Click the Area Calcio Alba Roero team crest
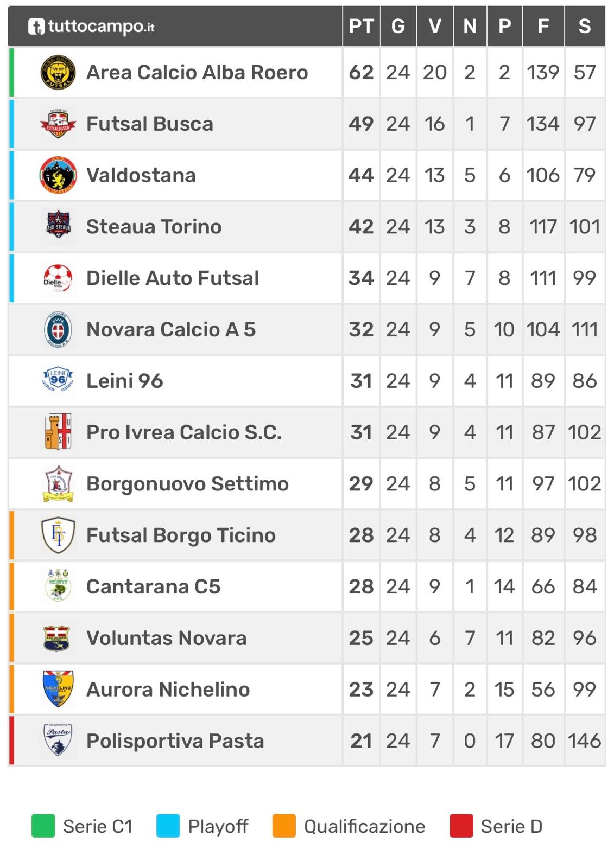This screenshot has height=868, width=614. (58, 73)
